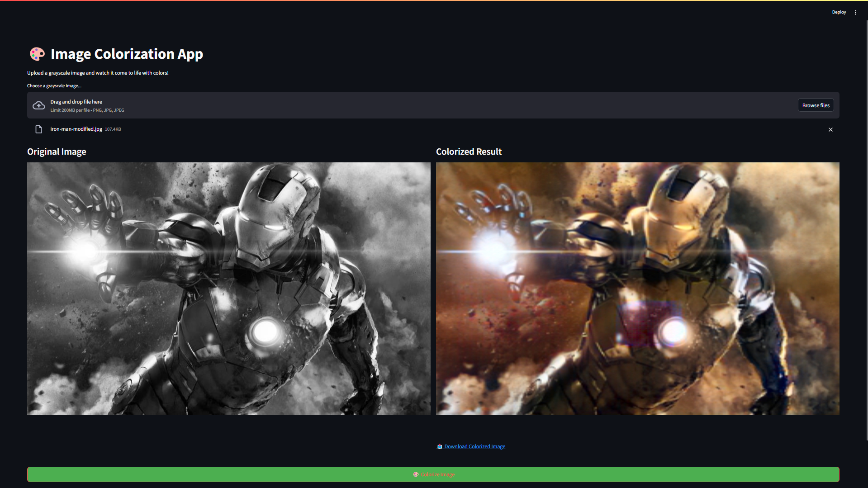The height and width of the screenshot is (488, 868).
Task: Click the palette emoji beside the app title
Action: click(x=37, y=54)
